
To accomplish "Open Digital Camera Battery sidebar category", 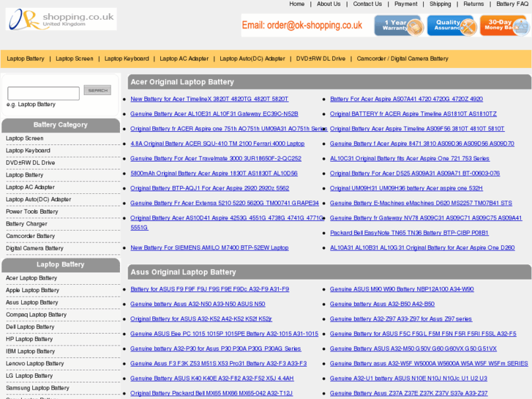I will tap(34, 248).
